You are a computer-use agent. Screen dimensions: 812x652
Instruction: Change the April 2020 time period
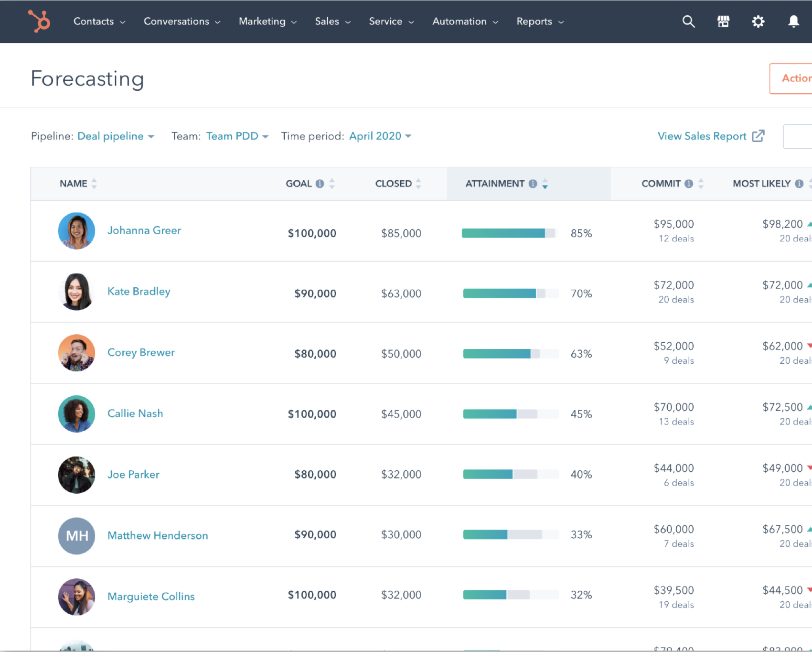coord(380,136)
